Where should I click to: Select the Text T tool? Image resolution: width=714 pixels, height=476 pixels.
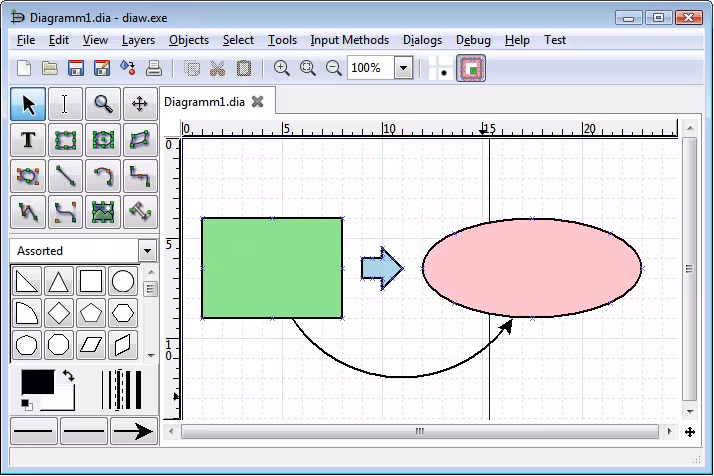[28, 140]
